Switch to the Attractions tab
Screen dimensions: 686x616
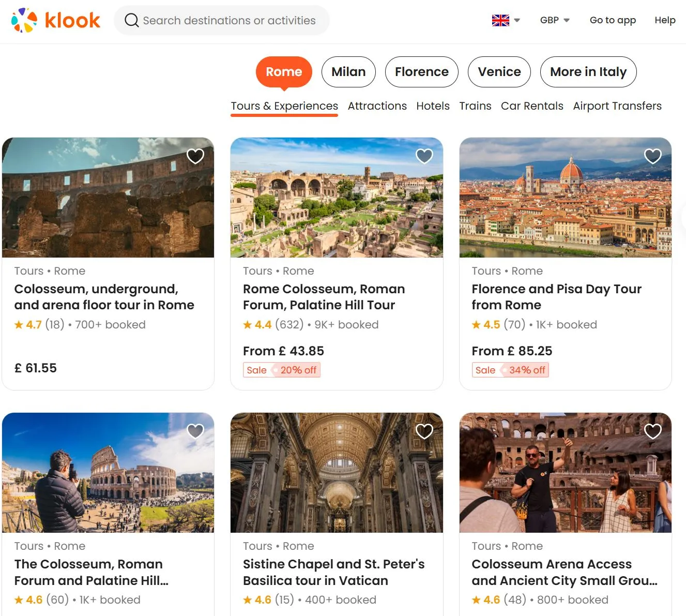tap(377, 106)
